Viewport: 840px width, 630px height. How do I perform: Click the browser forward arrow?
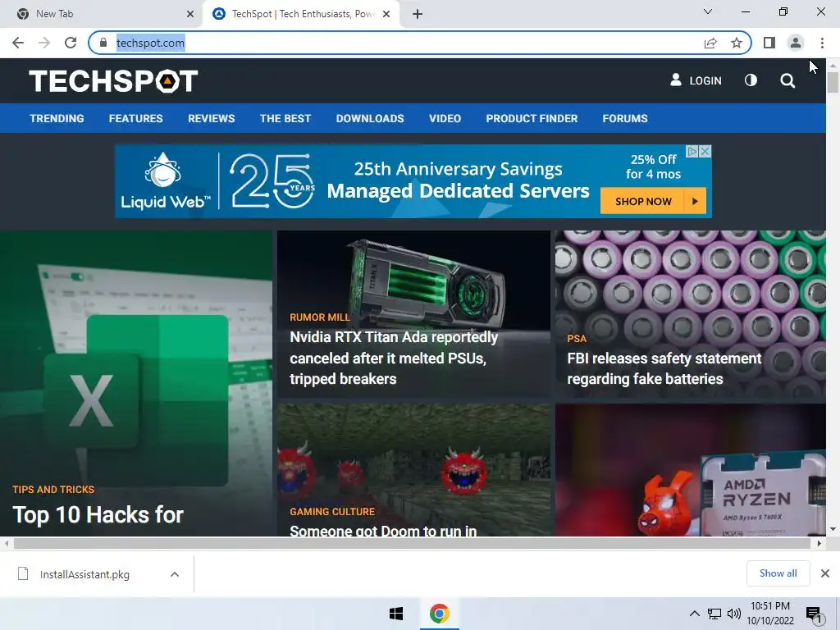pyautogui.click(x=44, y=43)
